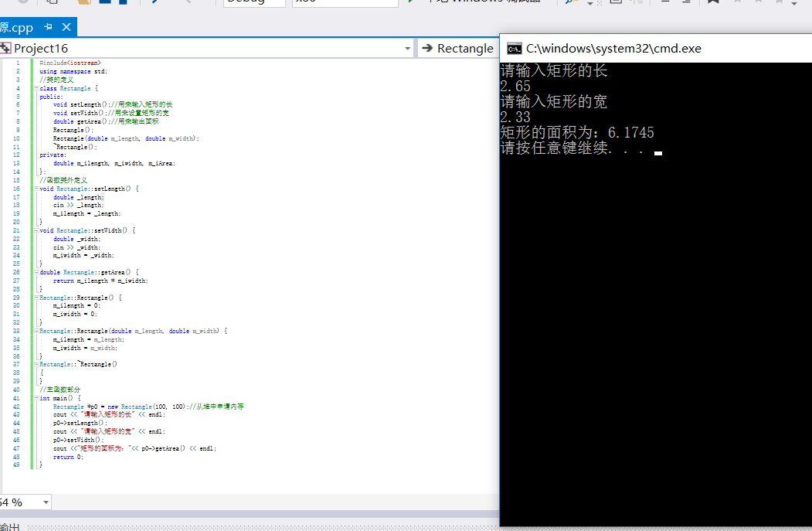Click the member declaration 'double m_ilength, m_iwidth, m_iArea;'
The image size is (812, 531).
(x=114, y=163)
